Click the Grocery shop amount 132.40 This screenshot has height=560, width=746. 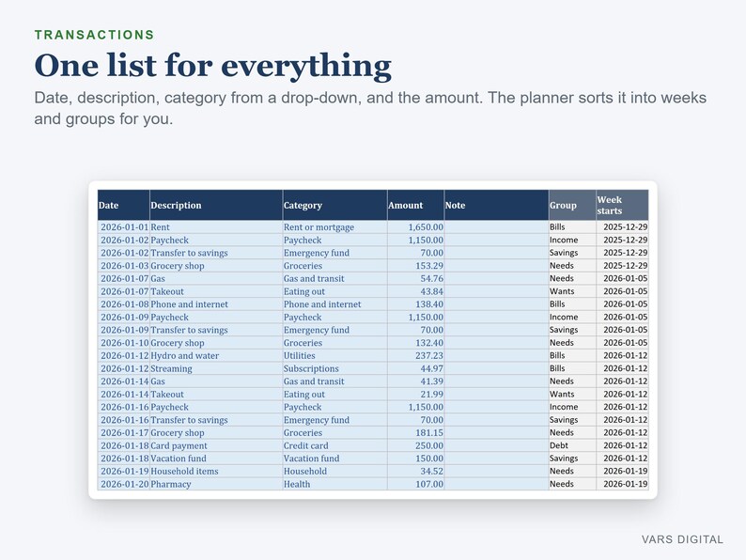416,343
